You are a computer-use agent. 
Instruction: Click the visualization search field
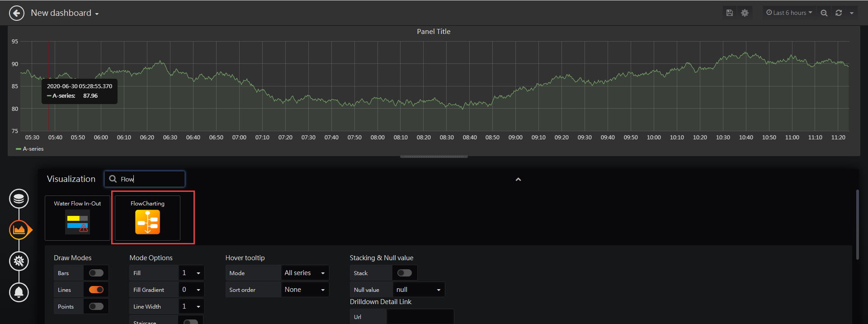145,179
